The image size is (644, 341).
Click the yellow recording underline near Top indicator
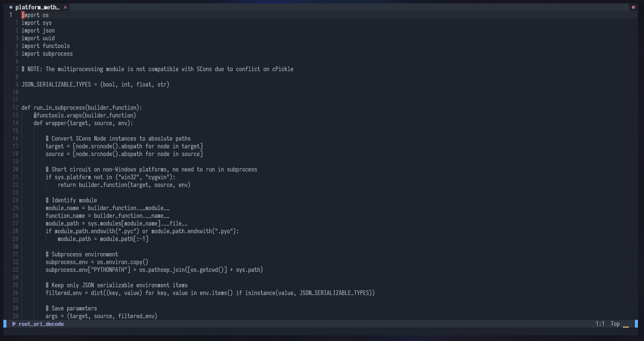coord(626,327)
